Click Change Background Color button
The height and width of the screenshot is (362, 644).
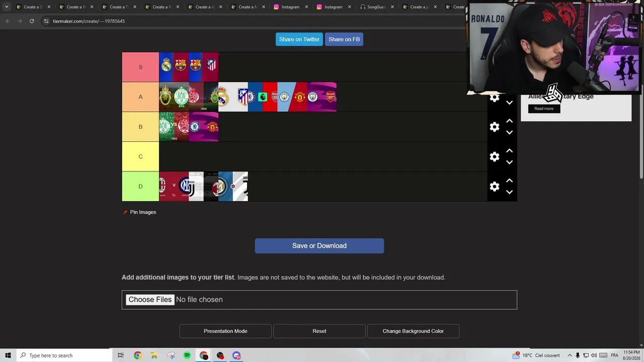click(413, 331)
